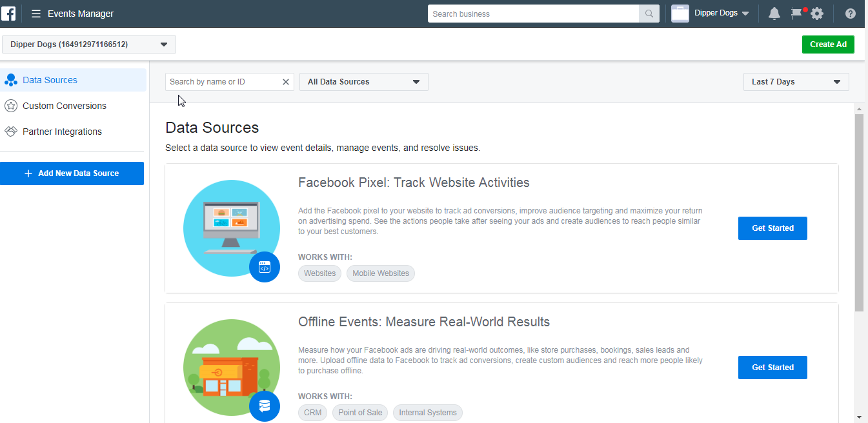Click the Offline Events store illustration

point(231,368)
